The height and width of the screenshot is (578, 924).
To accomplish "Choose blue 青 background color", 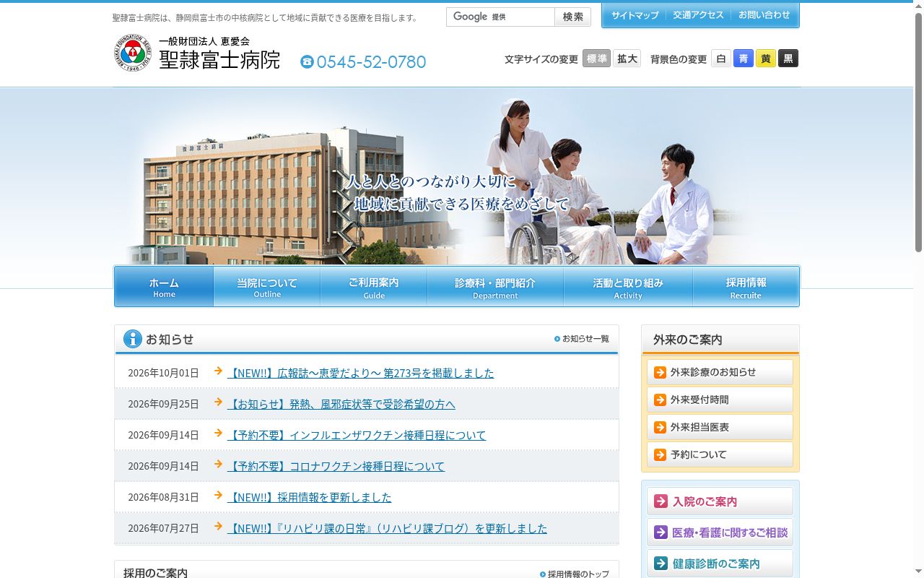I will click(744, 59).
